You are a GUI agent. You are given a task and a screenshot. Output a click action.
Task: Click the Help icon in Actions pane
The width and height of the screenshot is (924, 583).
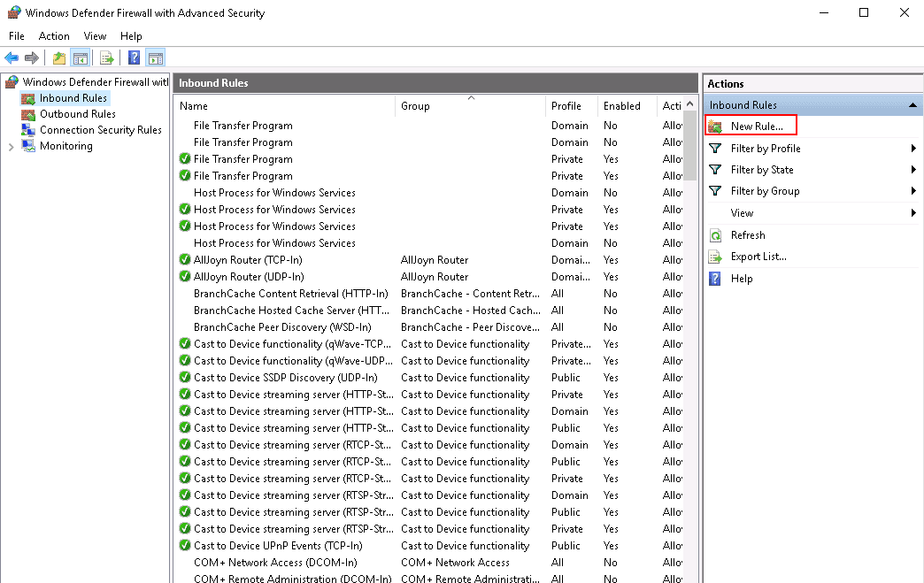(x=715, y=279)
